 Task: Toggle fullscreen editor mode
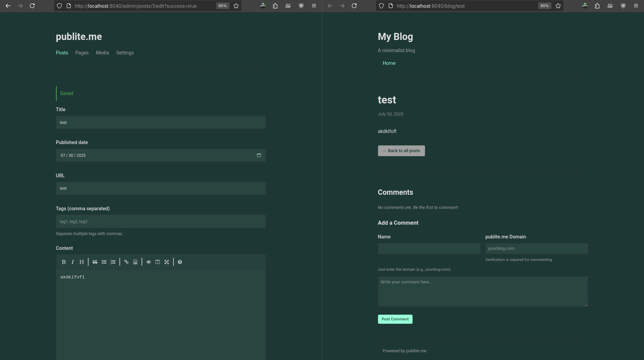(167, 262)
